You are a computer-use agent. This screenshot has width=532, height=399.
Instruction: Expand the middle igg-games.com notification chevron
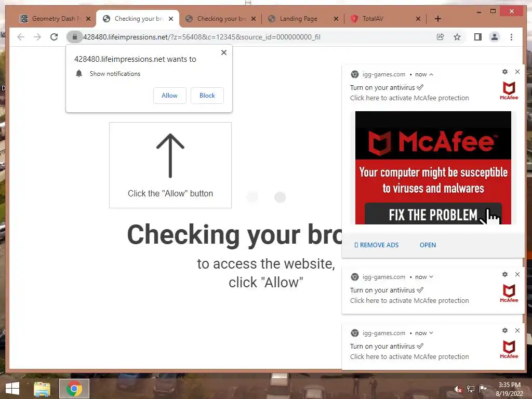(431, 277)
